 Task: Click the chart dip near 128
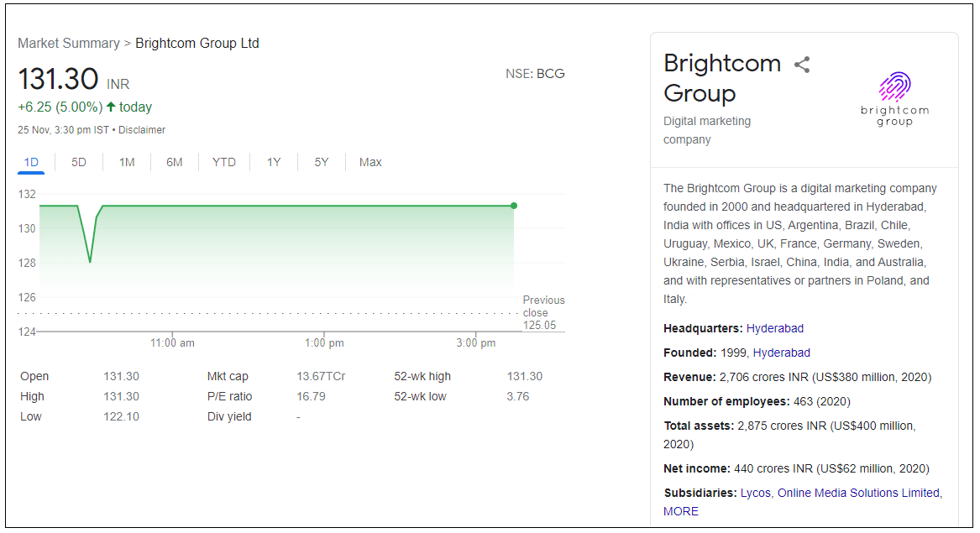[x=90, y=260]
